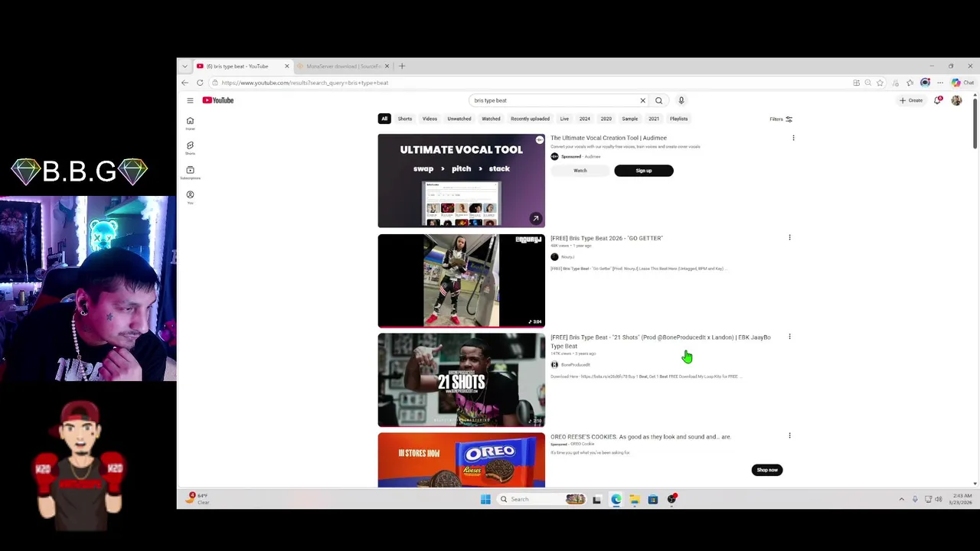The height and width of the screenshot is (551, 980).
Task: Open the more-options menu for '21 Shots' video
Action: pos(789,337)
